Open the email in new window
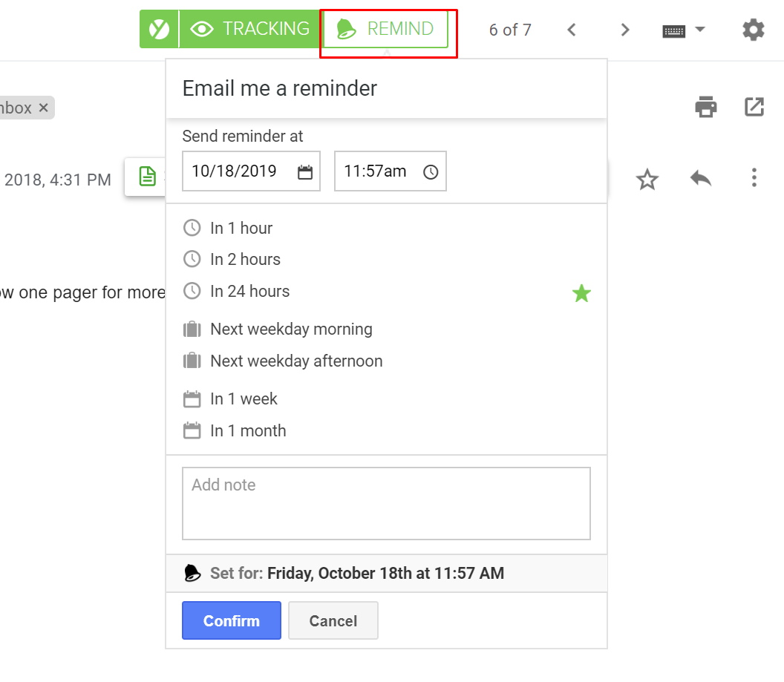 point(754,107)
